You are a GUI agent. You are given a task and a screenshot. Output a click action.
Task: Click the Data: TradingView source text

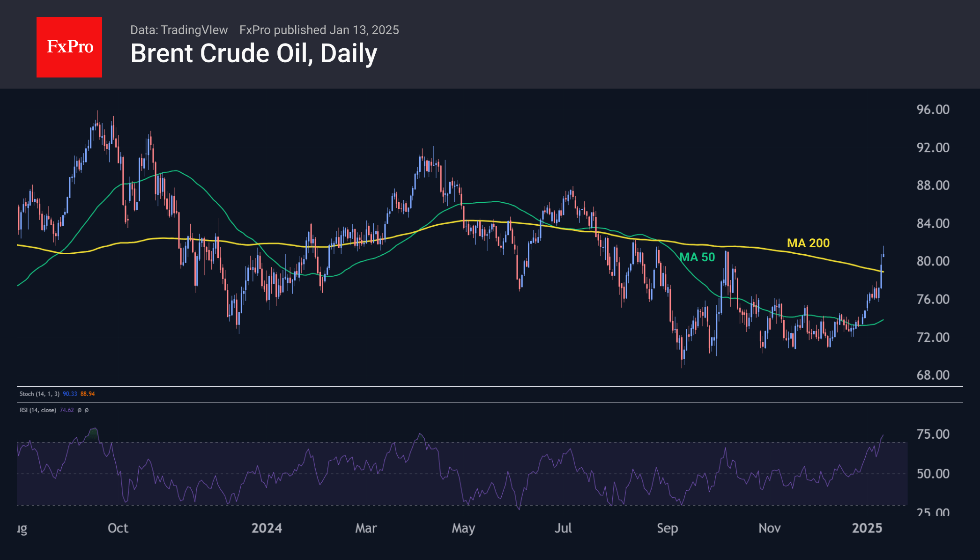click(x=179, y=30)
